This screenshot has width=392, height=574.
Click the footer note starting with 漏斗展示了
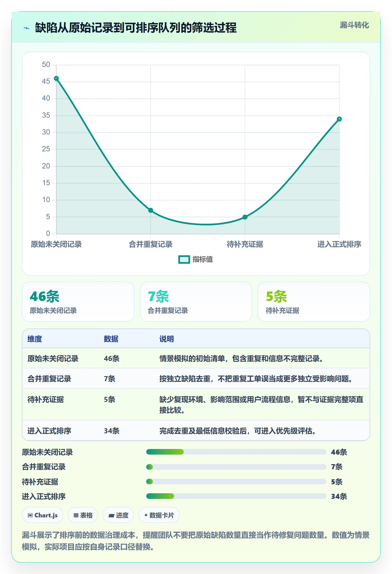[196, 541]
